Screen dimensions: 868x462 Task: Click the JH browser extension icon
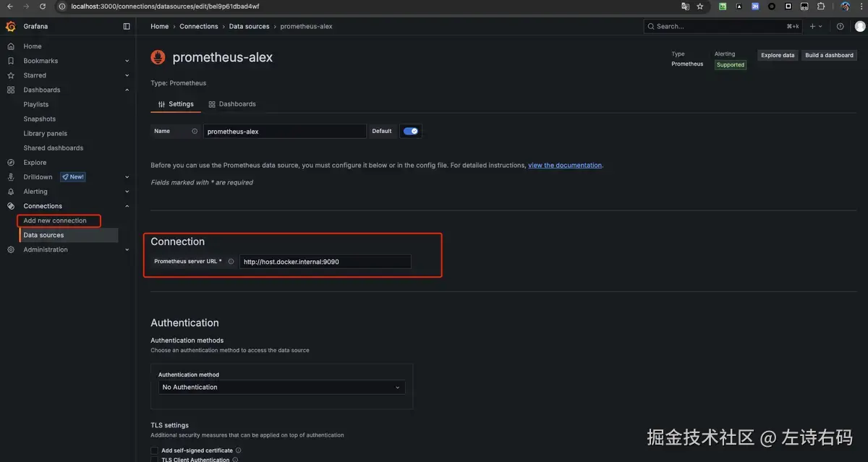pos(755,7)
